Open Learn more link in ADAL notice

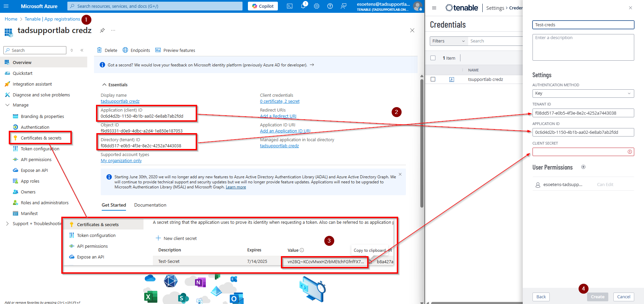[236, 187]
